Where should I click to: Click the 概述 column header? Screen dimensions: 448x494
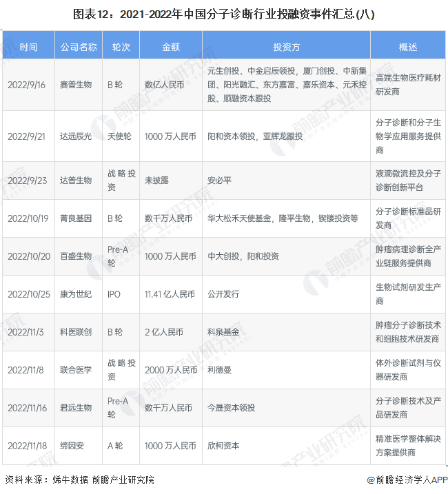click(408, 47)
